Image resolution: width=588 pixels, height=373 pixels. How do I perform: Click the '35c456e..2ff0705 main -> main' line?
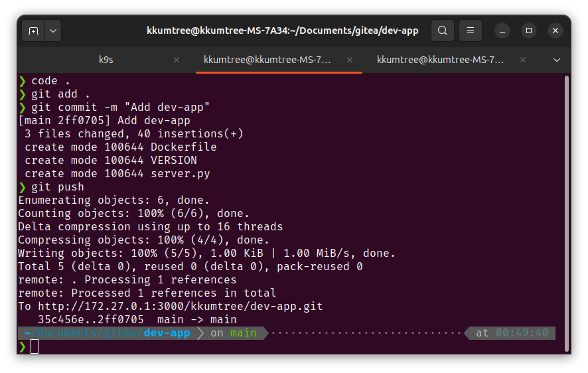137,320
